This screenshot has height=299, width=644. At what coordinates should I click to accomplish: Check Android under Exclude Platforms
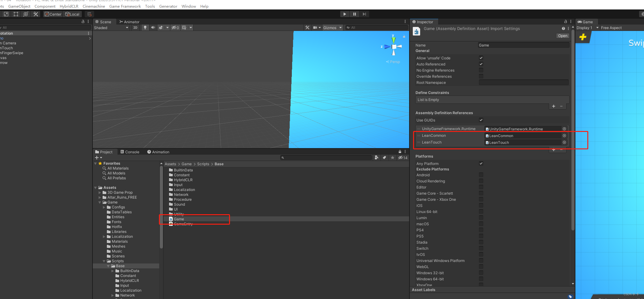point(481,175)
